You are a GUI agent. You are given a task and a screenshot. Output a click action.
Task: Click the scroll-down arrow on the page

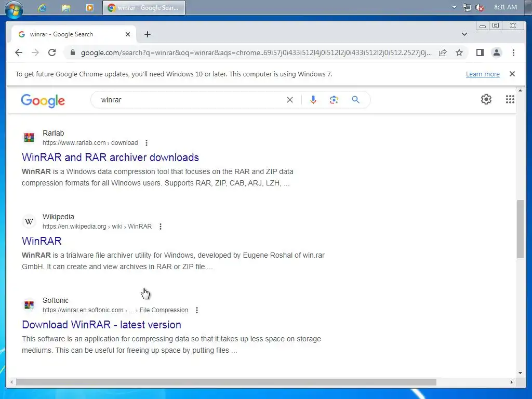[x=520, y=373]
